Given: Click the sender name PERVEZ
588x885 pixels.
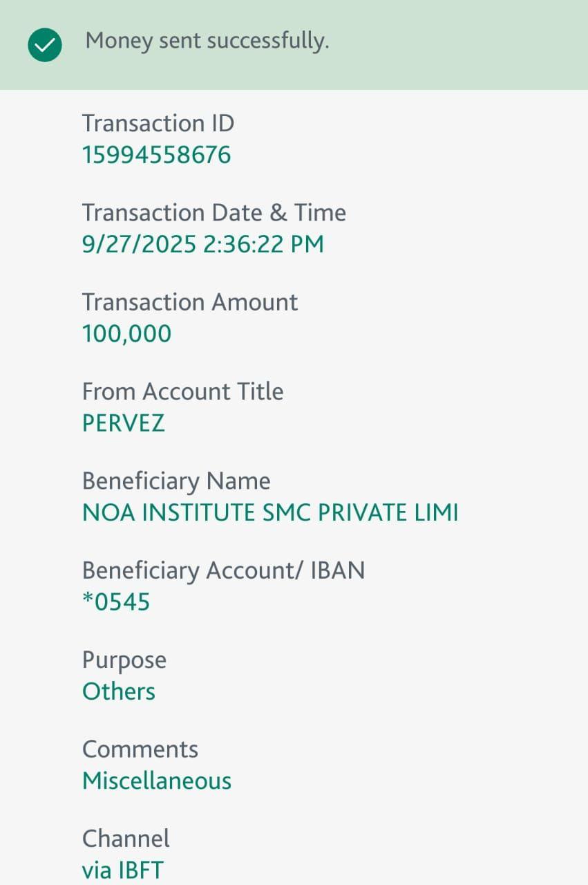Looking at the screenshot, I should [x=123, y=423].
